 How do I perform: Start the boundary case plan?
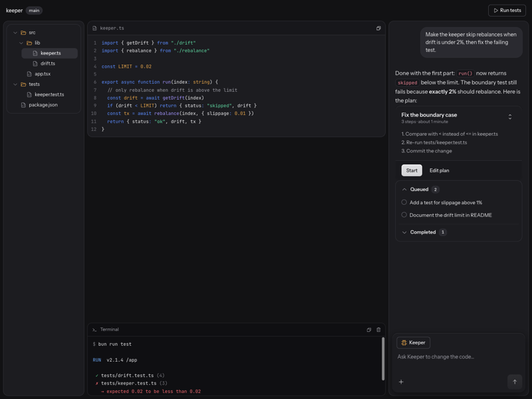[x=412, y=170]
